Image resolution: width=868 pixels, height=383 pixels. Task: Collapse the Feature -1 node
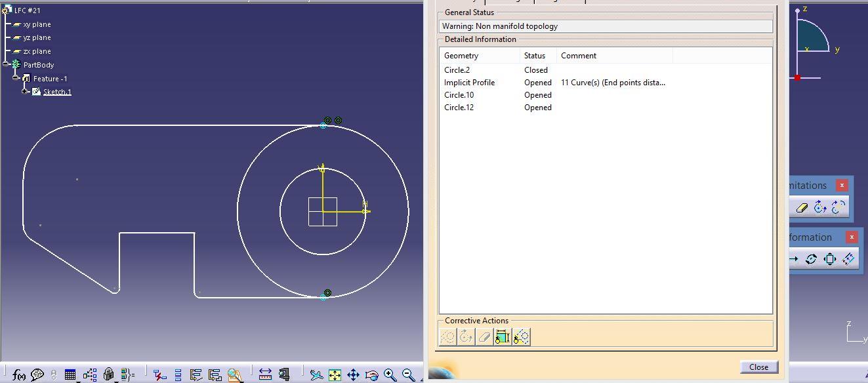(x=16, y=78)
